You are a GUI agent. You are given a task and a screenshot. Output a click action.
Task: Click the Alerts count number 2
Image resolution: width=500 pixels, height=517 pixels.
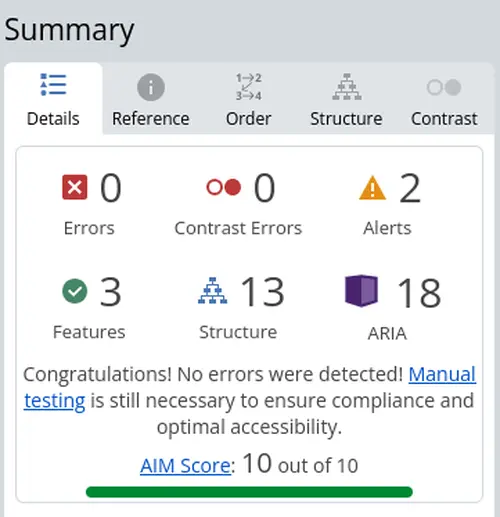point(410,188)
